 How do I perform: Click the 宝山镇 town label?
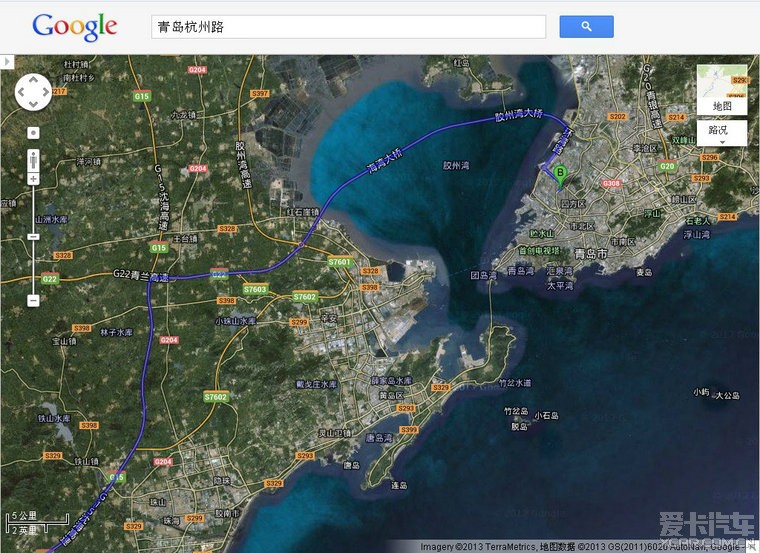coord(64,341)
